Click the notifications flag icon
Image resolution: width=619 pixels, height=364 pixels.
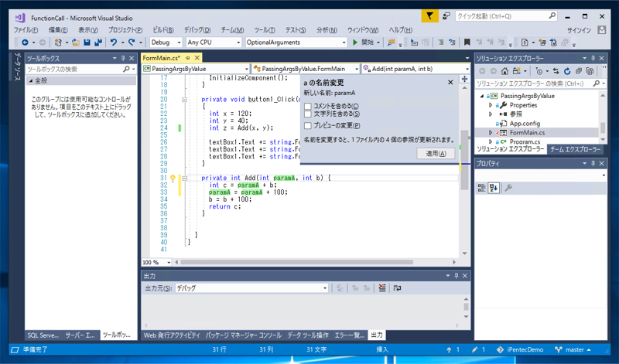429,16
